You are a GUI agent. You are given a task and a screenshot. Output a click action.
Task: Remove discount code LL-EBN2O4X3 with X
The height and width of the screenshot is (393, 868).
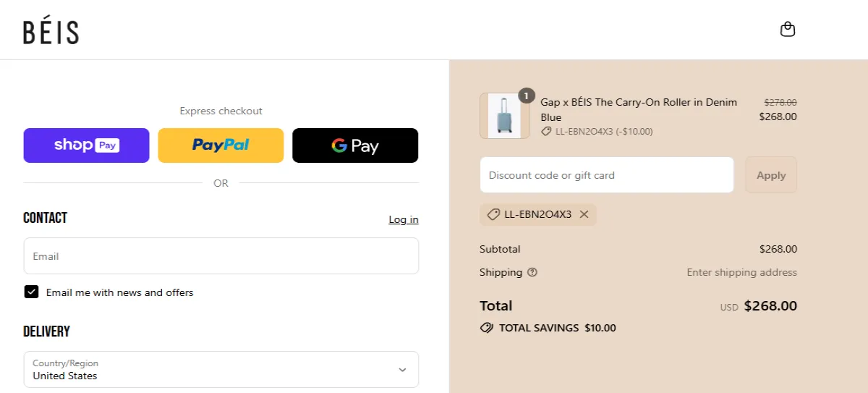[x=584, y=214]
